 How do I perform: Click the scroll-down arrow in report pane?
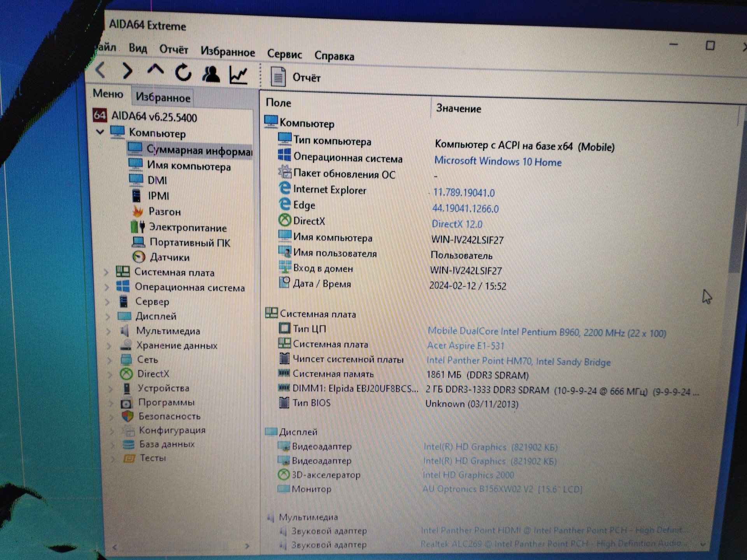[703, 545]
